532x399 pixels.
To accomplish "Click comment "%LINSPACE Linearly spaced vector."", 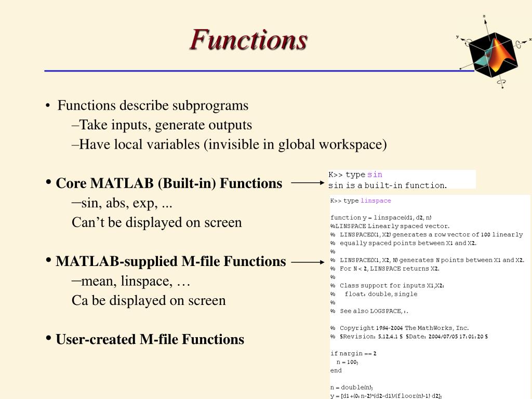I will coord(390,226).
